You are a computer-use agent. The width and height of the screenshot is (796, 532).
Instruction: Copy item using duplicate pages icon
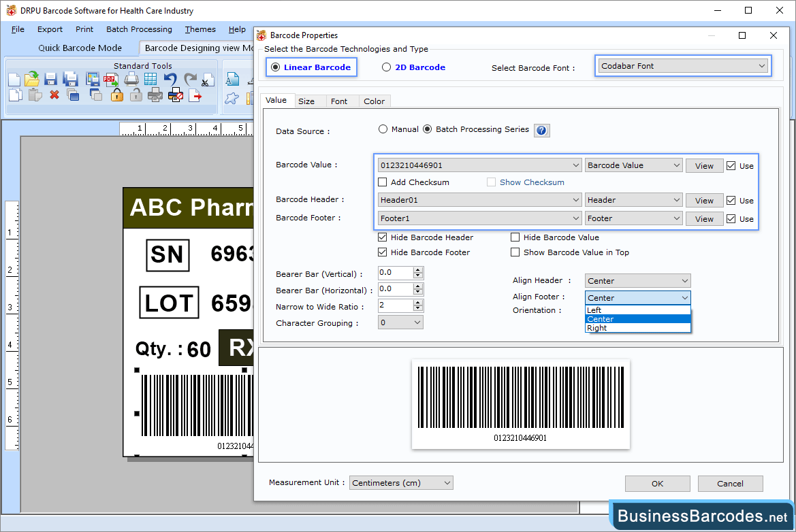pyautogui.click(x=15, y=95)
